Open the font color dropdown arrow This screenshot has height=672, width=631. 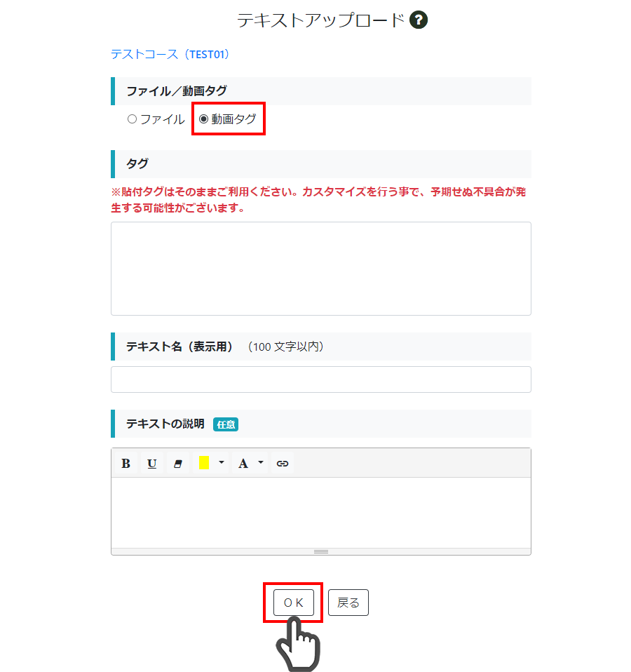pyautogui.click(x=261, y=463)
